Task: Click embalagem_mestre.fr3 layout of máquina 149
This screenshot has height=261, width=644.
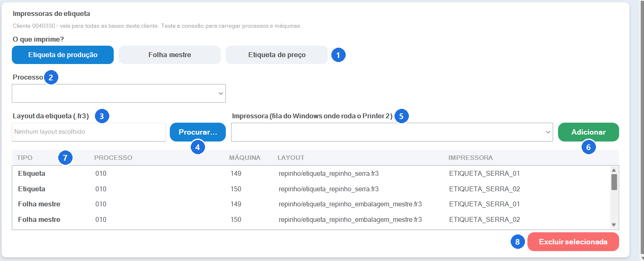Action: point(350,204)
